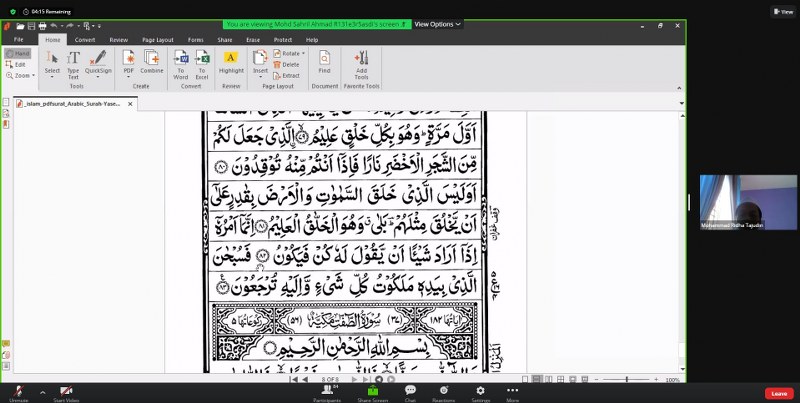Open the Zoom tool dropdown
Viewport: 800px width, 403px height.
[20, 75]
